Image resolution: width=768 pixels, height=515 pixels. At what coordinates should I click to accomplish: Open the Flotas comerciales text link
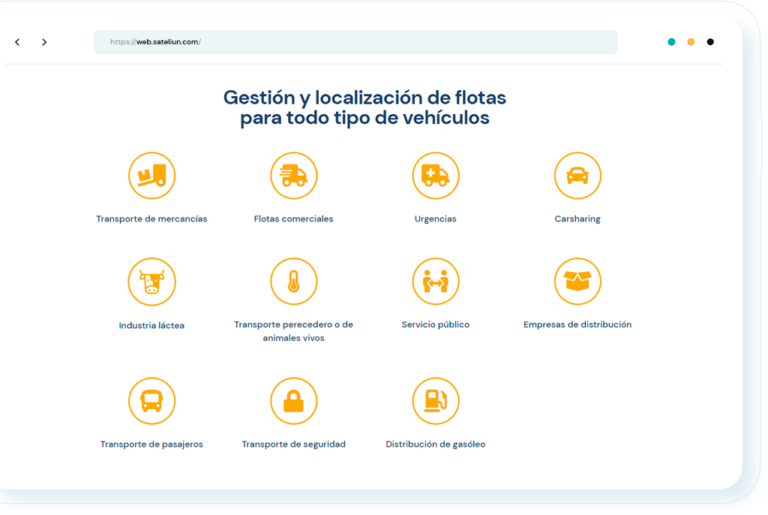click(293, 219)
